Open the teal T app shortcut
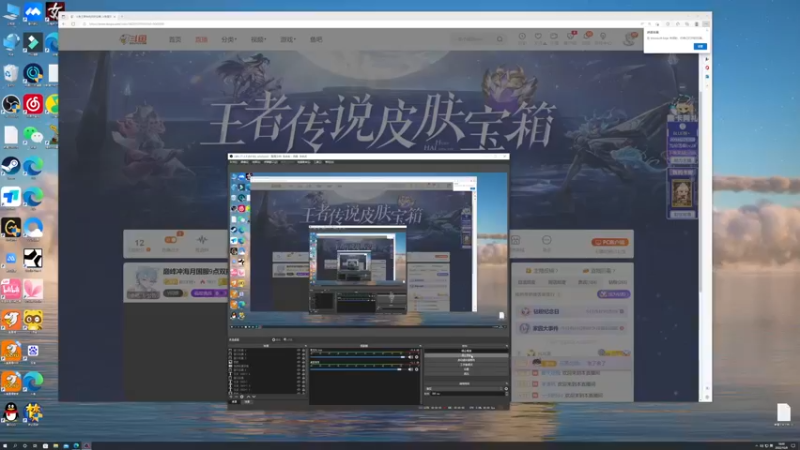Image resolution: width=800 pixels, height=450 pixels. 11,197
